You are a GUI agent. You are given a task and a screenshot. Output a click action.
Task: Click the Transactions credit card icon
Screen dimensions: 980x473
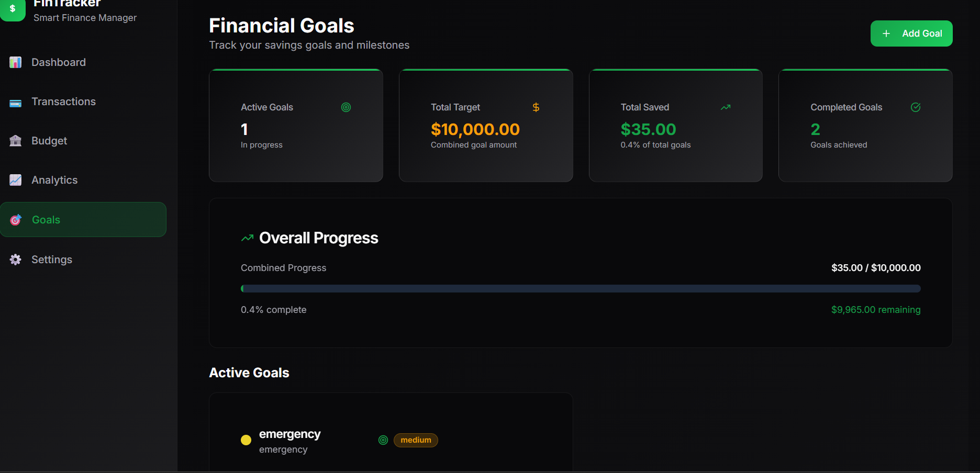[15, 102]
